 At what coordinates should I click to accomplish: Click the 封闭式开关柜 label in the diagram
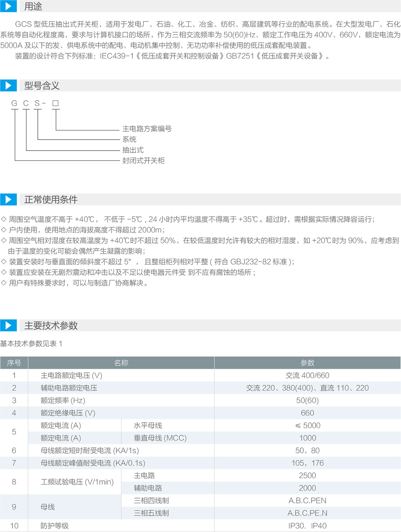[x=143, y=160]
